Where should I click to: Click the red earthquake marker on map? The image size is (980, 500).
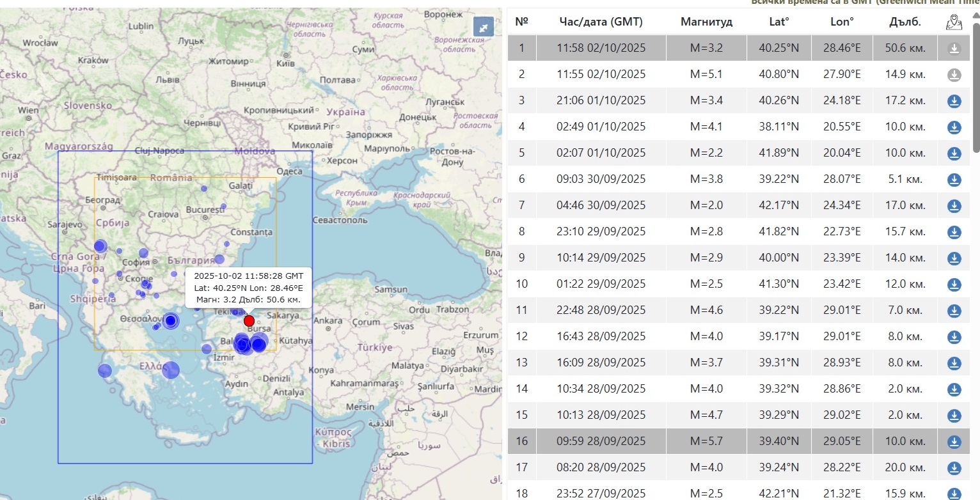(x=249, y=320)
